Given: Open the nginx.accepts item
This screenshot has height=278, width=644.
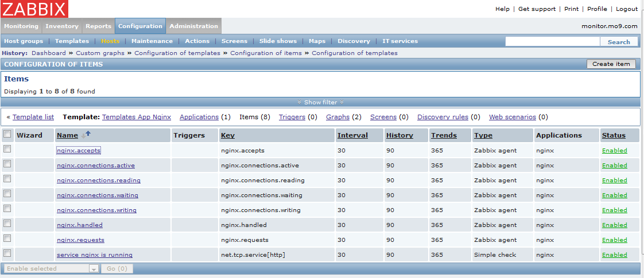Looking at the screenshot, I should point(79,151).
